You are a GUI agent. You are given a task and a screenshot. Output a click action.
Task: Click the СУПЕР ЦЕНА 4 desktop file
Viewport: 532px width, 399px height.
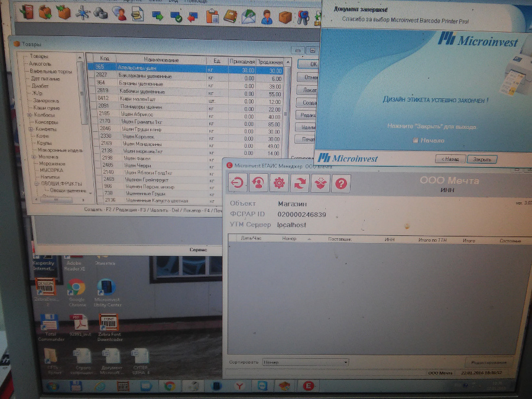[140, 362]
